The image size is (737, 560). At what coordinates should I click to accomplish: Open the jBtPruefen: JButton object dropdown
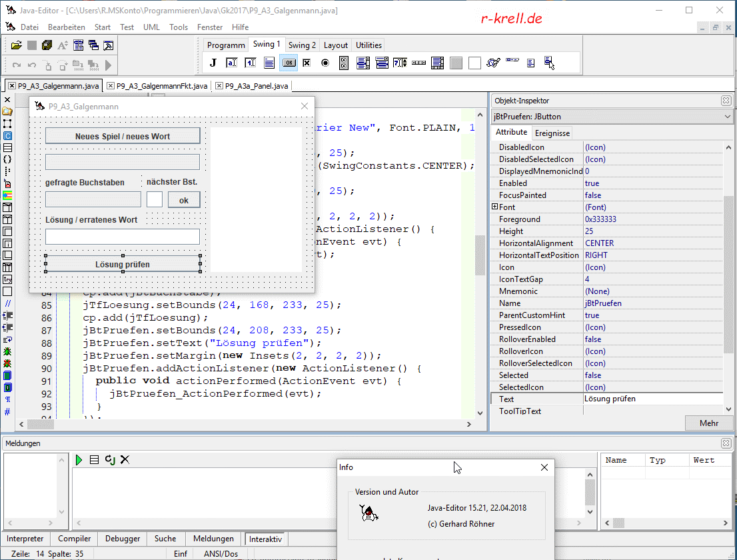pyautogui.click(x=726, y=117)
